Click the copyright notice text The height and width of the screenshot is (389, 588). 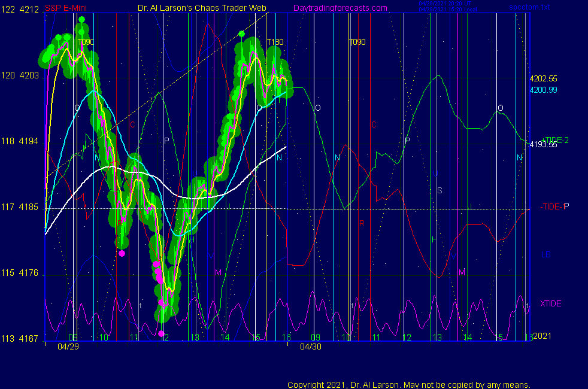(x=409, y=384)
